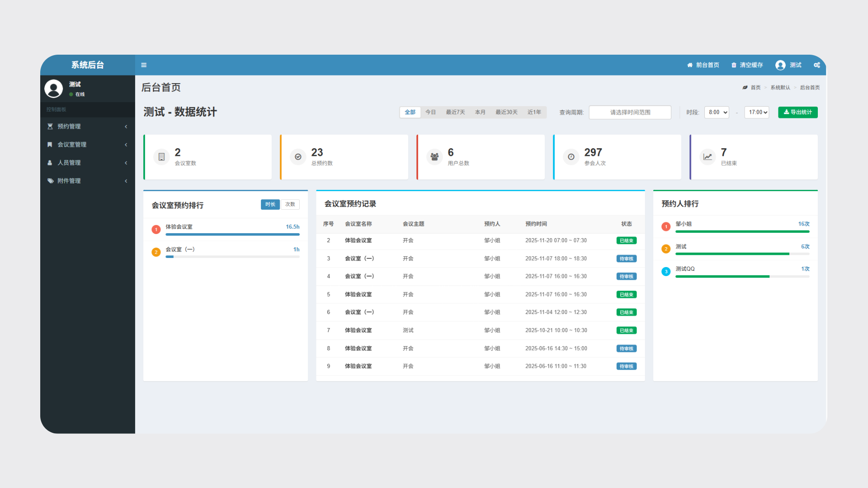Click the 预约时间 column header

pos(536,224)
